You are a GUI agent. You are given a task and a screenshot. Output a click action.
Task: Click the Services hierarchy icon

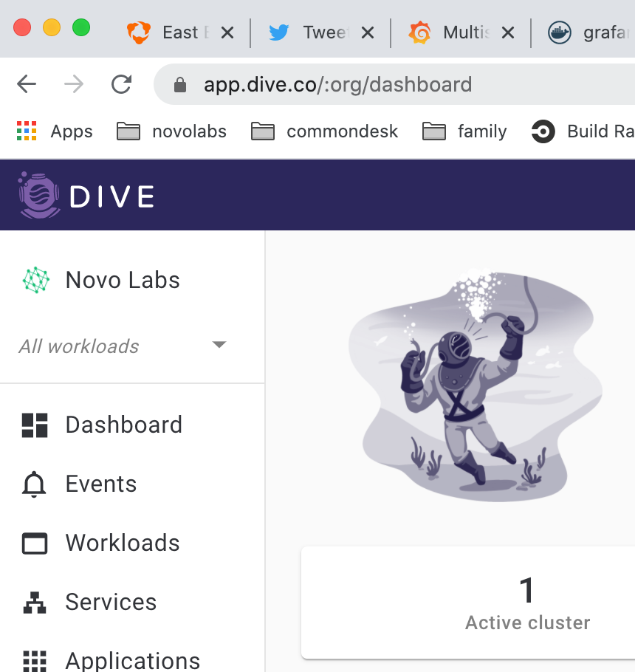34,602
